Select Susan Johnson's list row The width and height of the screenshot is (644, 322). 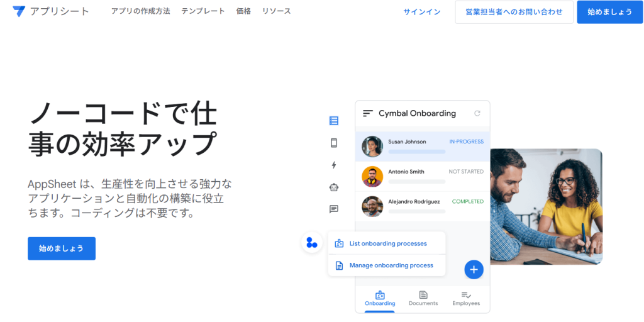pos(422,147)
